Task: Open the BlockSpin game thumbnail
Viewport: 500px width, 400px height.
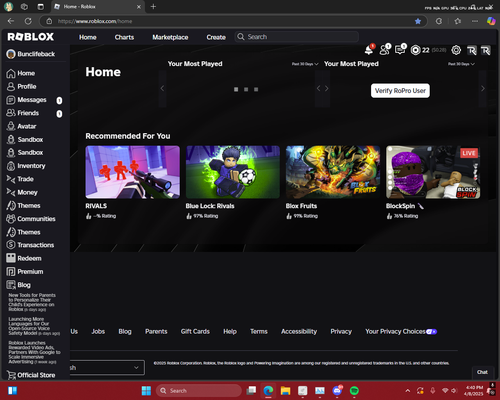Action: 433,172
